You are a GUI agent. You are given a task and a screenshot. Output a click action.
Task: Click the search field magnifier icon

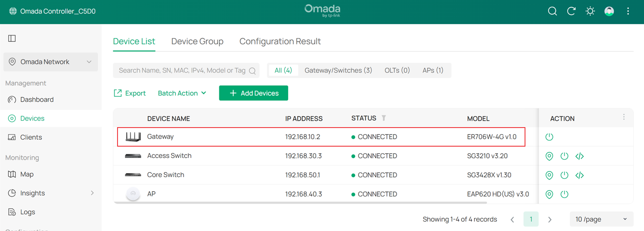click(x=252, y=71)
